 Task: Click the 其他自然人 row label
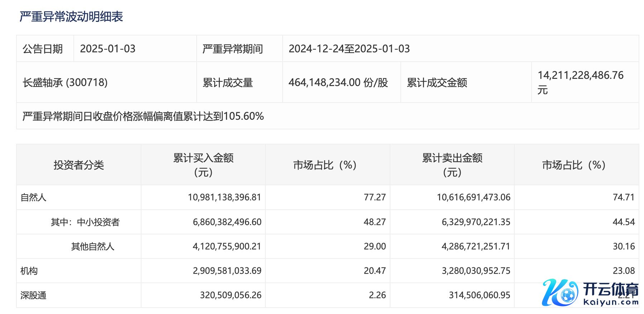click(92, 247)
